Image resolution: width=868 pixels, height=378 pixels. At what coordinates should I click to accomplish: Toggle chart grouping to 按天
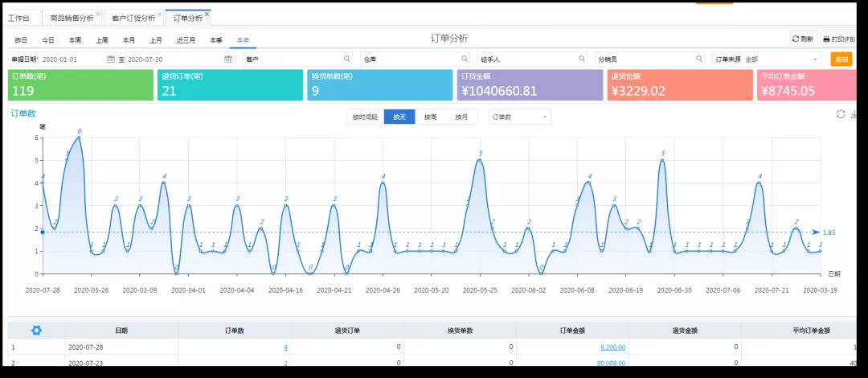(399, 117)
